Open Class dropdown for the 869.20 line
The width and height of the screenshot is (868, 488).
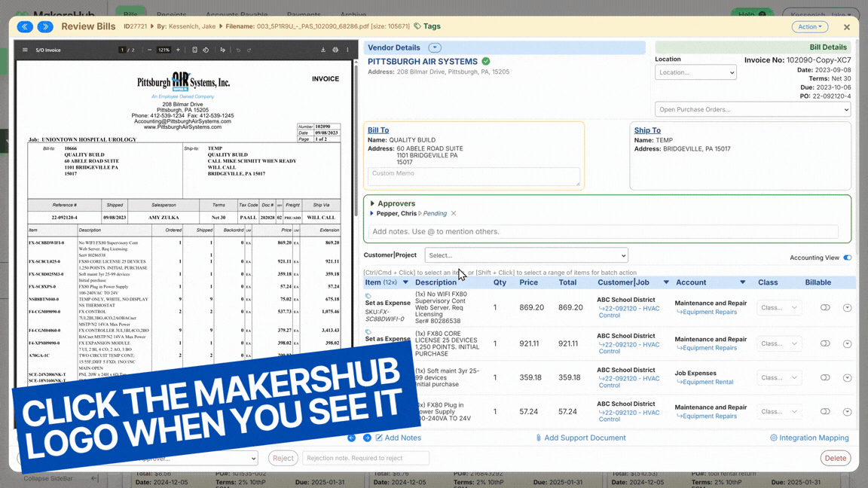coord(778,307)
